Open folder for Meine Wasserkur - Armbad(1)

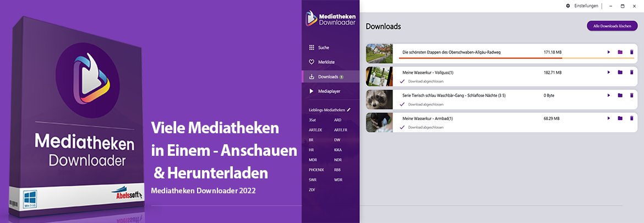(x=620, y=118)
